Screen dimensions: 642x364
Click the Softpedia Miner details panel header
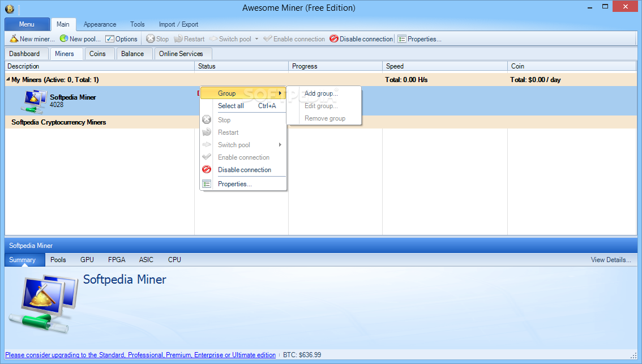tap(321, 246)
